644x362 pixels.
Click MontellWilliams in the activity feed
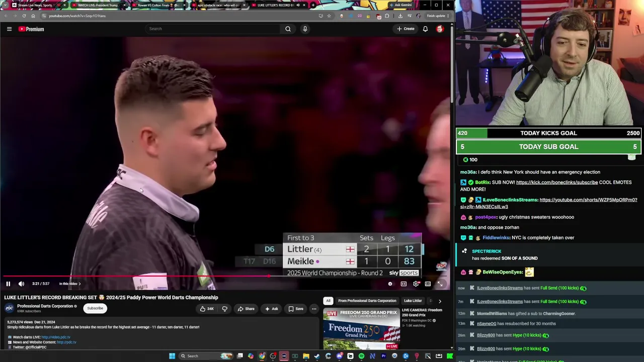[x=492, y=314]
